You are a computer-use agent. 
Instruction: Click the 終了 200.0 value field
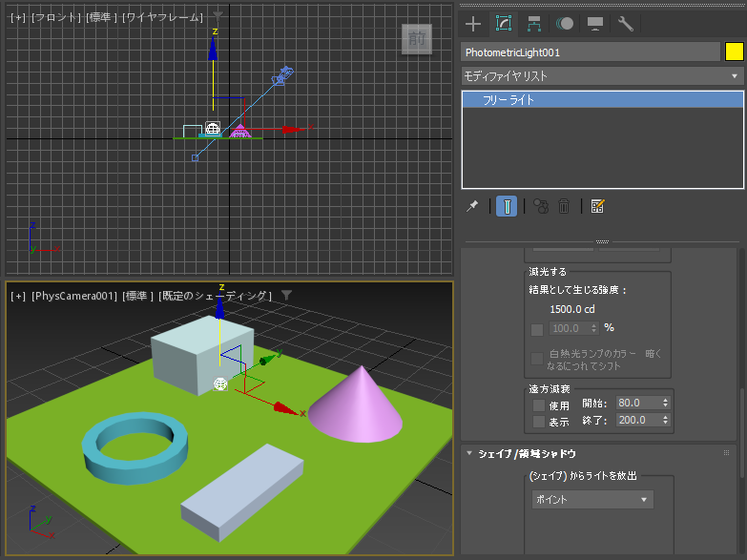pos(638,420)
